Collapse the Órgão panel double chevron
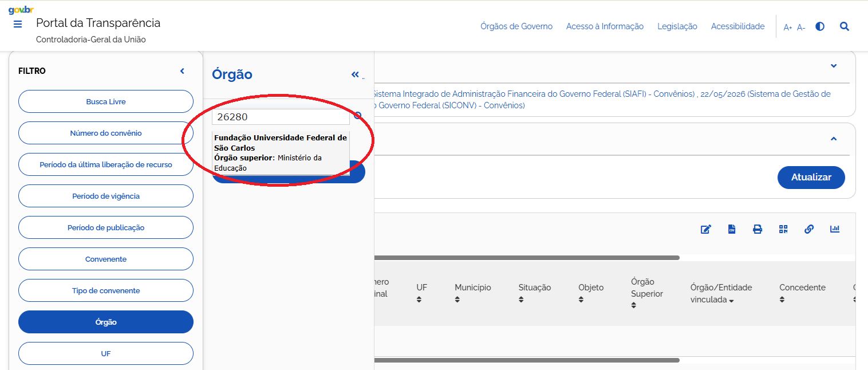The image size is (868, 370). pyautogui.click(x=355, y=74)
